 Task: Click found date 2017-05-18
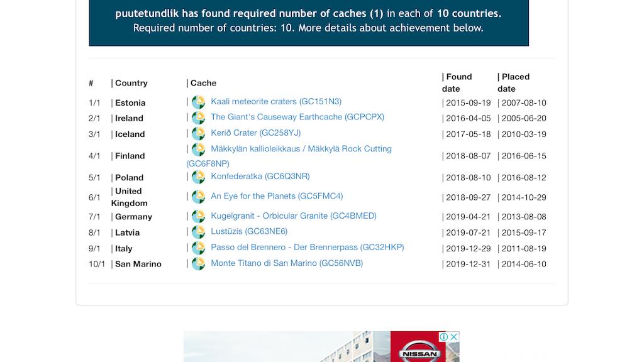click(x=468, y=134)
